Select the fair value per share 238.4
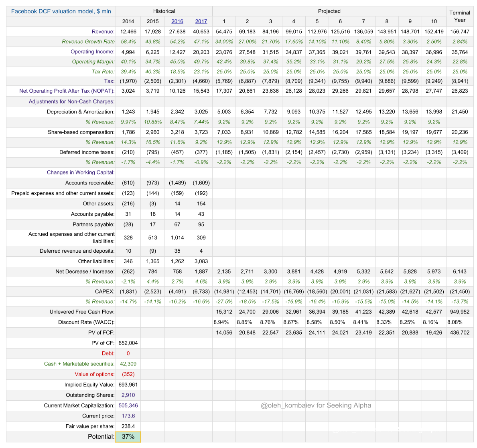 128,426
